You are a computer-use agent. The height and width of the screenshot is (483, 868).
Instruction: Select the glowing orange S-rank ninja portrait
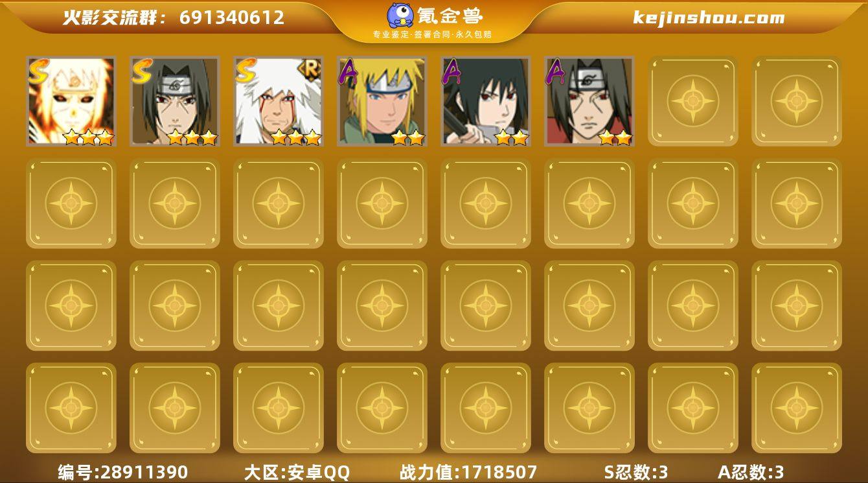click(x=71, y=100)
